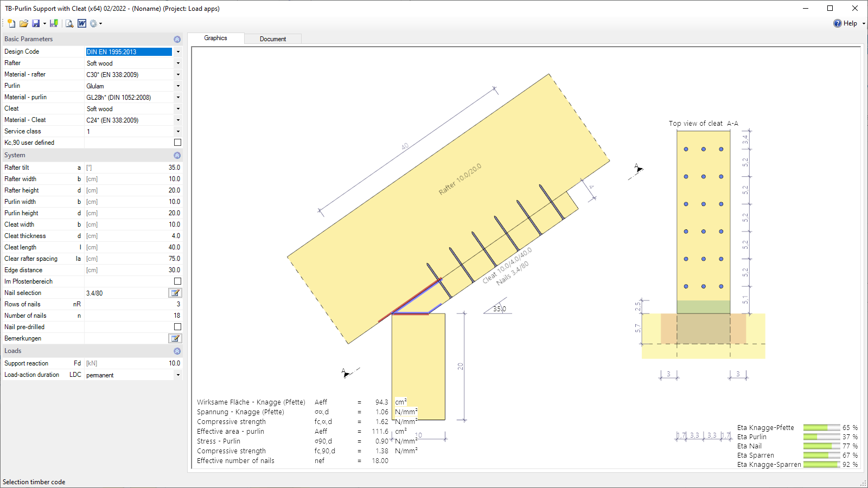The height and width of the screenshot is (488, 868).
Task: Click the Eta Nail utilization bar
Action: [821, 446]
